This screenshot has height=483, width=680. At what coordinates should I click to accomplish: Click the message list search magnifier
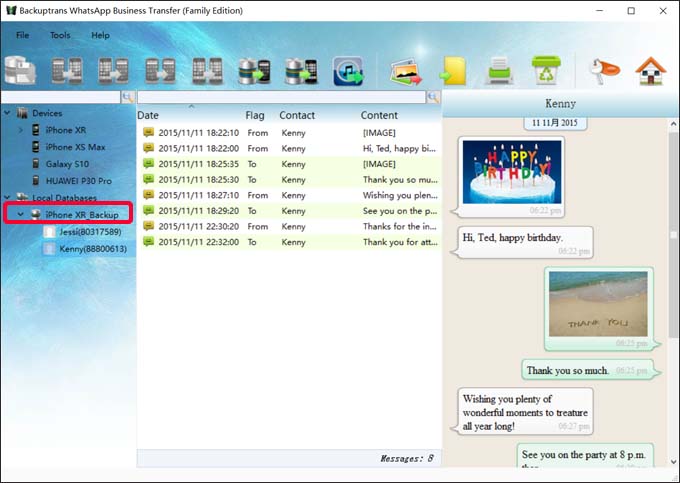point(433,97)
